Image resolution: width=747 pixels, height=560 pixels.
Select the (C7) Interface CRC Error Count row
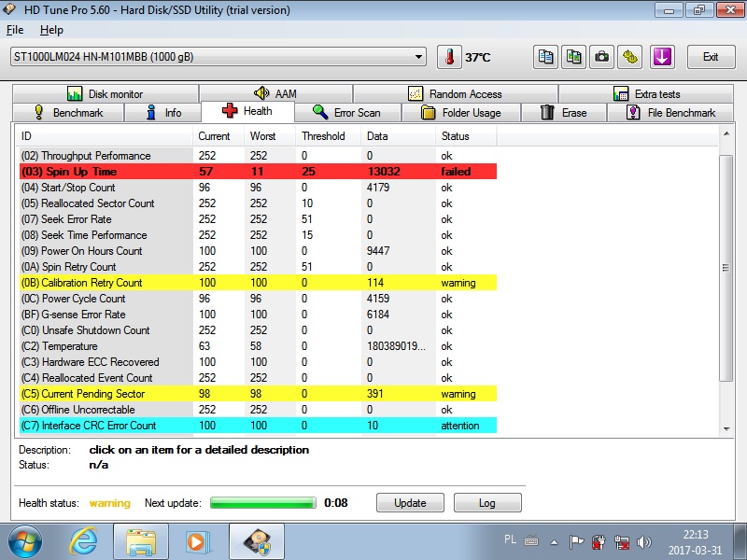pyautogui.click(x=258, y=426)
